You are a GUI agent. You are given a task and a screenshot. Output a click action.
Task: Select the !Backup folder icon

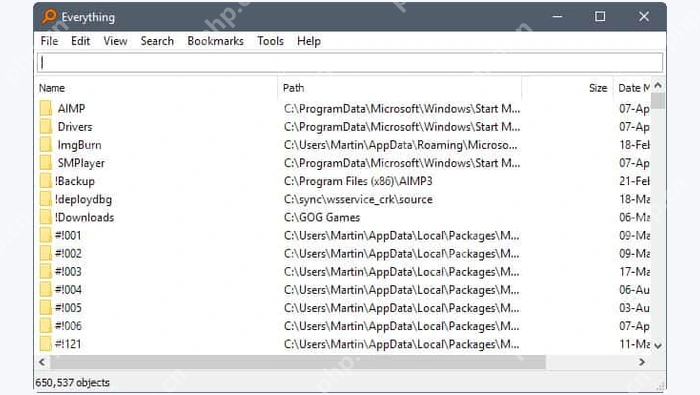pyautogui.click(x=46, y=181)
